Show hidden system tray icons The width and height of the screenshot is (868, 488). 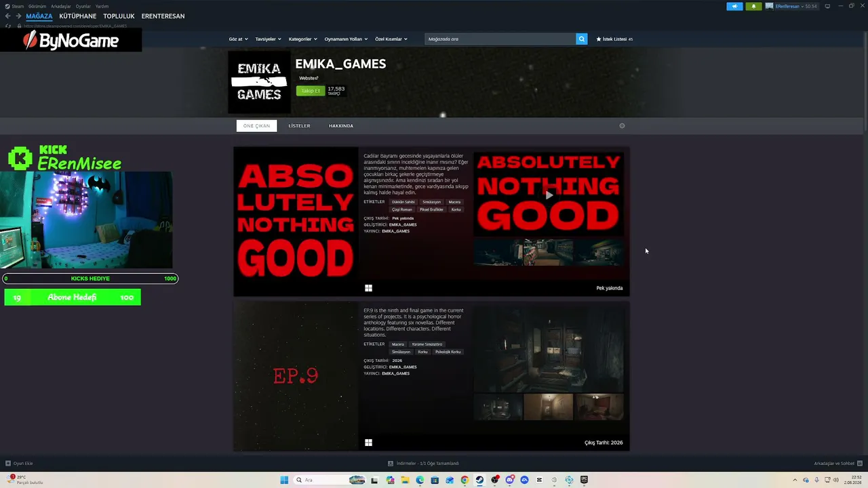[796, 480]
